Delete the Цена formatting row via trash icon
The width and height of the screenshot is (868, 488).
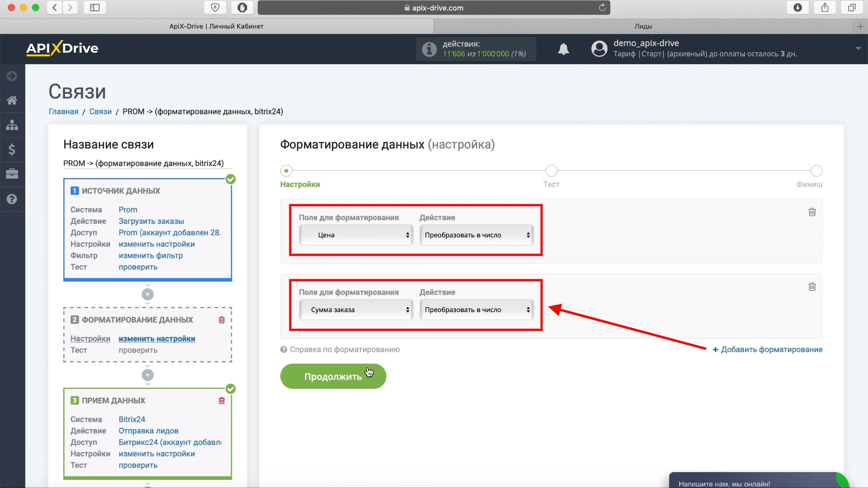pyautogui.click(x=812, y=212)
